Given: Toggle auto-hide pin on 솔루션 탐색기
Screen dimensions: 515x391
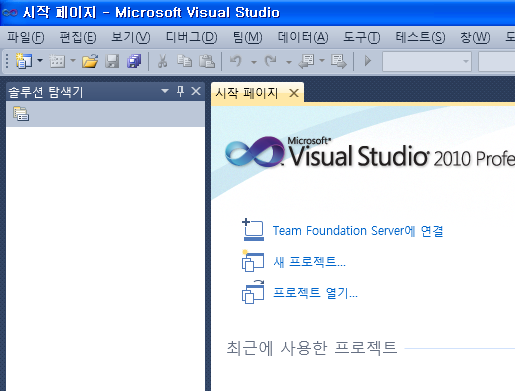Looking at the screenshot, I should pos(180,91).
